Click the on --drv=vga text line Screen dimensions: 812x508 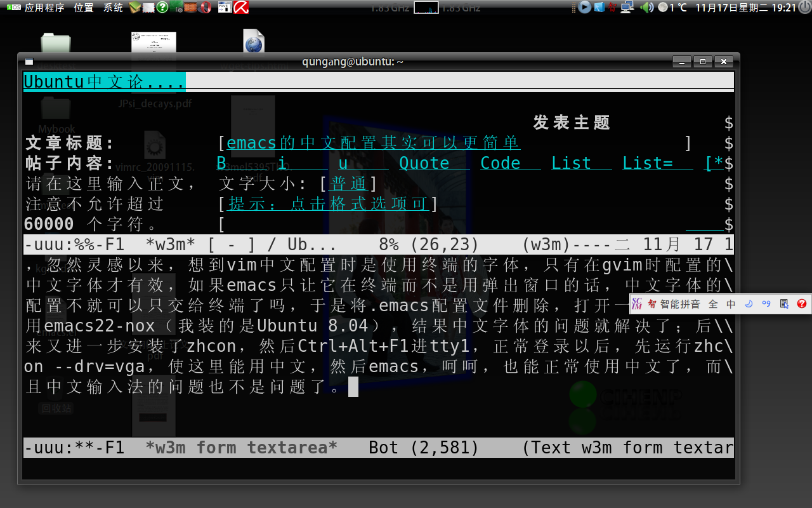coord(86,366)
